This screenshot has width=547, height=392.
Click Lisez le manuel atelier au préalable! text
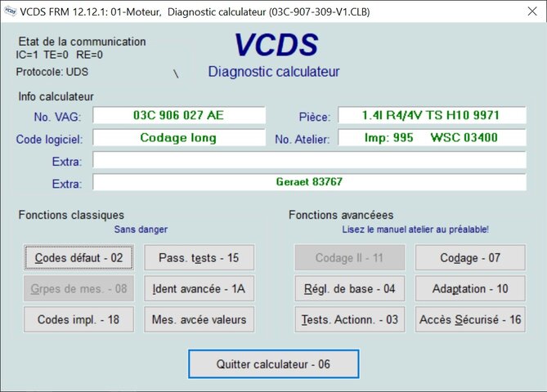[x=415, y=229]
